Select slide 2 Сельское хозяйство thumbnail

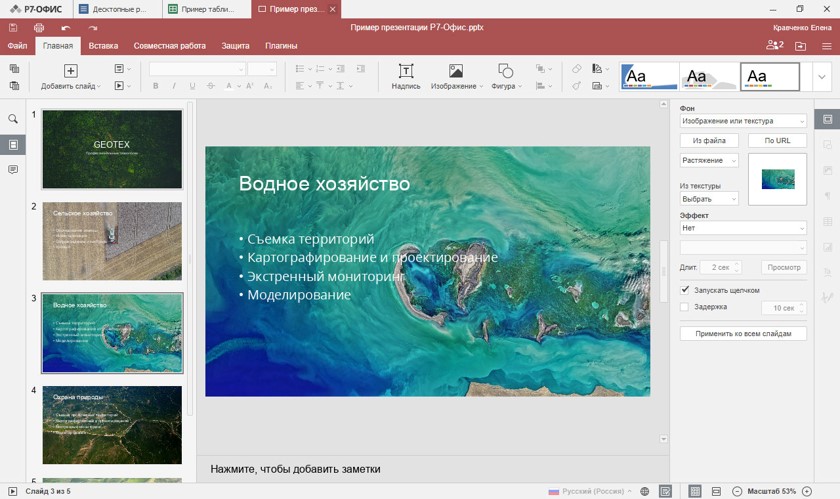tap(112, 241)
